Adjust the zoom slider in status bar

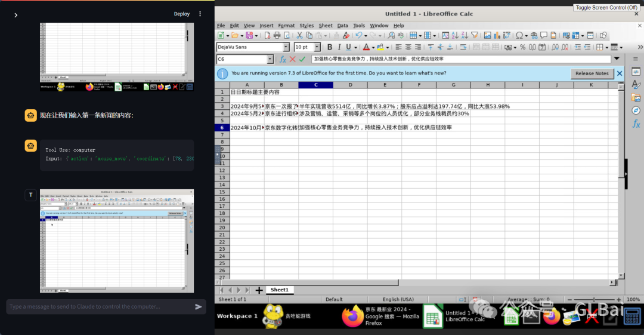[x=593, y=299]
